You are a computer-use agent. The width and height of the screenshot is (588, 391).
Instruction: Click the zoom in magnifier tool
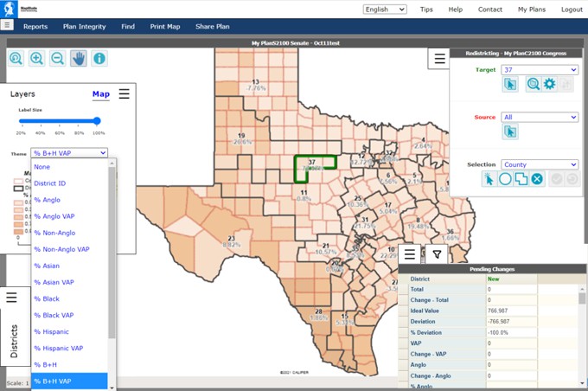pos(37,59)
